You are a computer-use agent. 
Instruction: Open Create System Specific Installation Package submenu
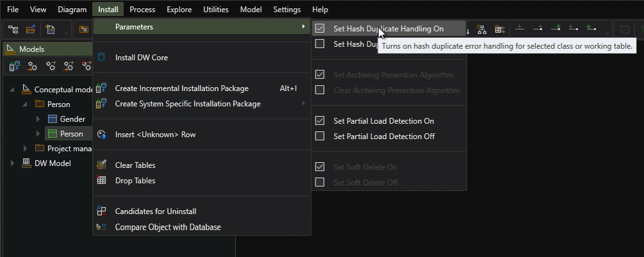click(x=188, y=104)
